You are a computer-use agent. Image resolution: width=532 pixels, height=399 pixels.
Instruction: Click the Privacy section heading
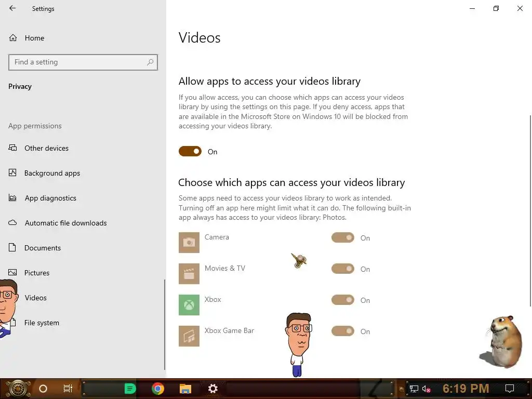(x=20, y=87)
